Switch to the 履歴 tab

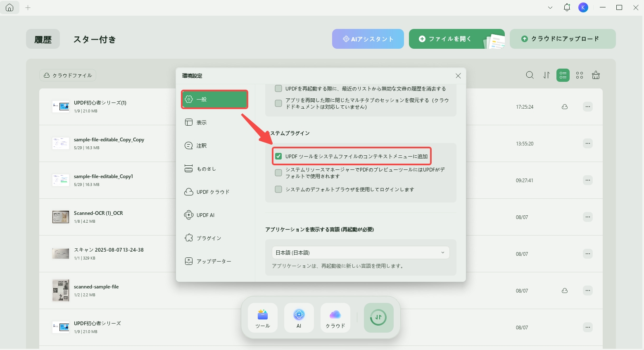pyautogui.click(x=43, y=39)
